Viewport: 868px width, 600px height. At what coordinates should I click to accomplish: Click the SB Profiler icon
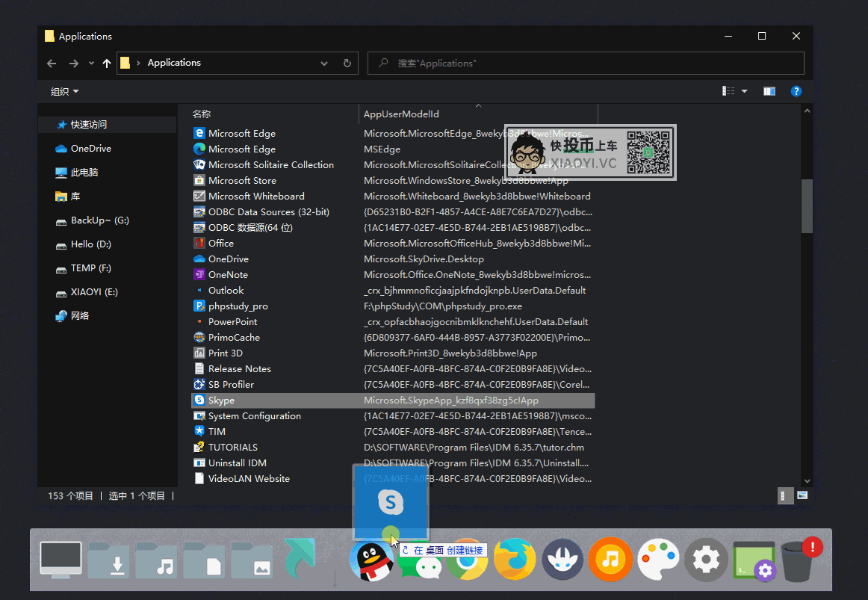[x=199, y=384]
